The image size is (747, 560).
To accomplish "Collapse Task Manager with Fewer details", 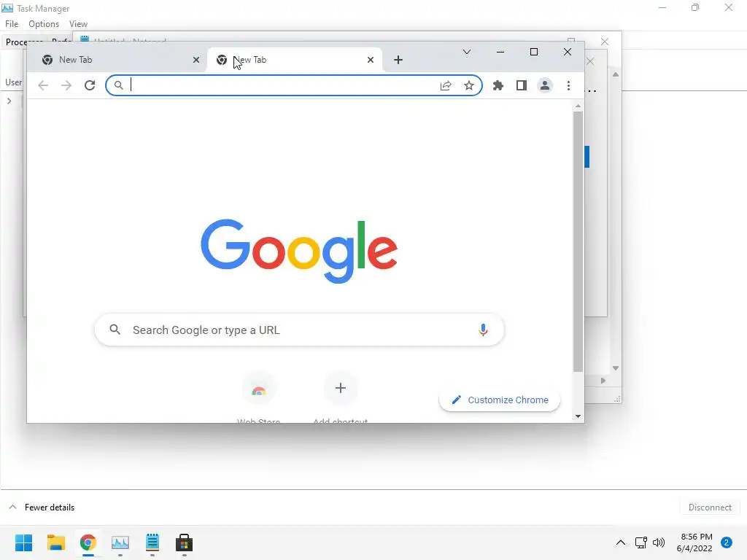I will pos(42,507).
